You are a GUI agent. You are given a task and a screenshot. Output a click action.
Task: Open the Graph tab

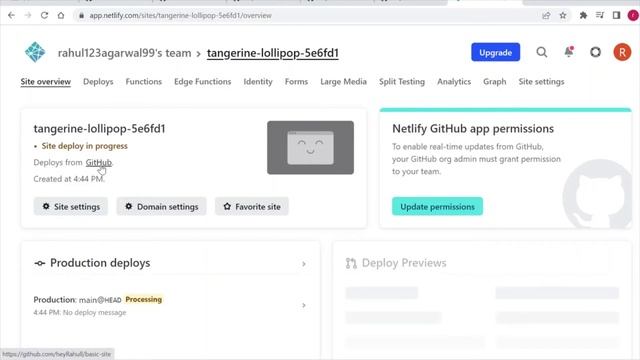(x=495, y=82)
